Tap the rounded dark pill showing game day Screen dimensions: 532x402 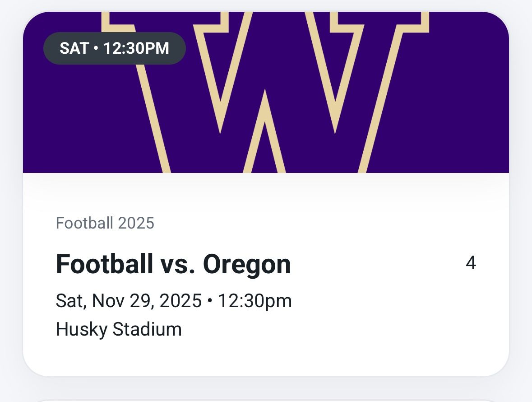point(114,48)
